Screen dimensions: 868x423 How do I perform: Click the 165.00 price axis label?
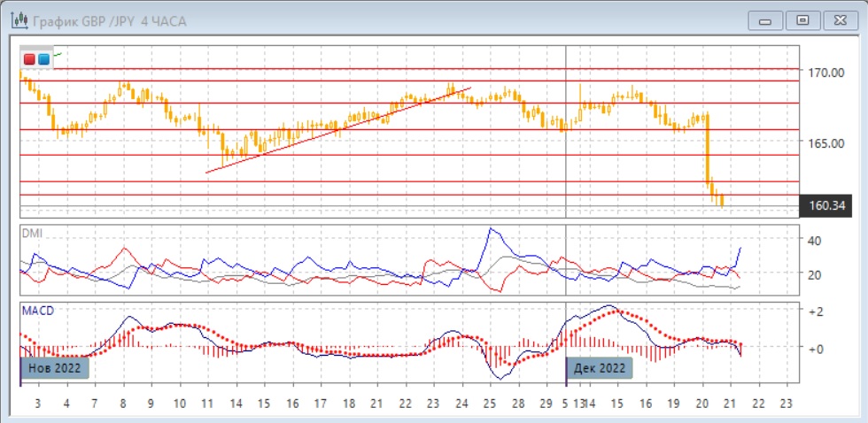825,142
